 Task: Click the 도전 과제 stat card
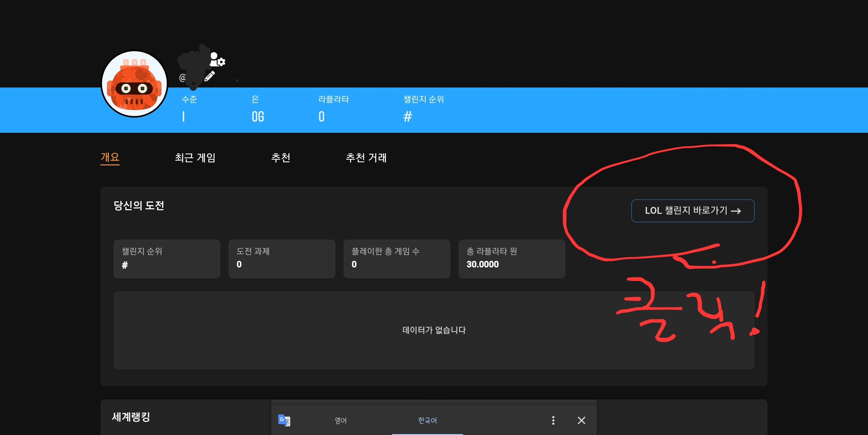click(x=282, y=259)
